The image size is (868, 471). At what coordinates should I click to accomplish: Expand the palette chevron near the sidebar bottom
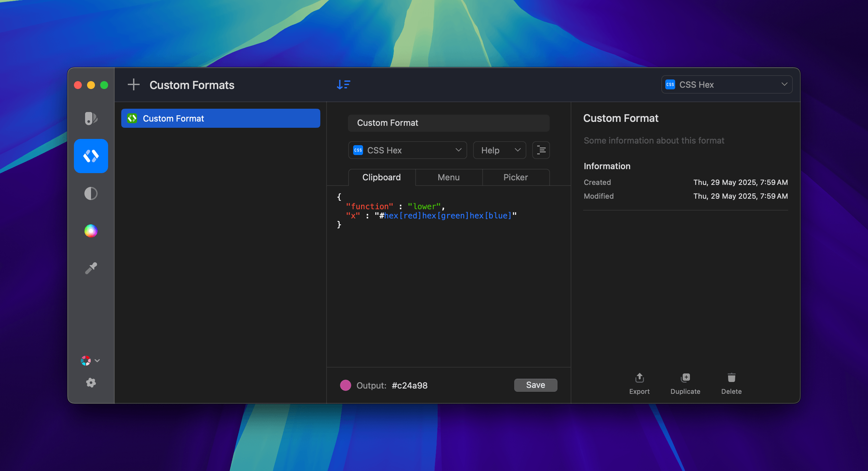[x=97, y=361]
